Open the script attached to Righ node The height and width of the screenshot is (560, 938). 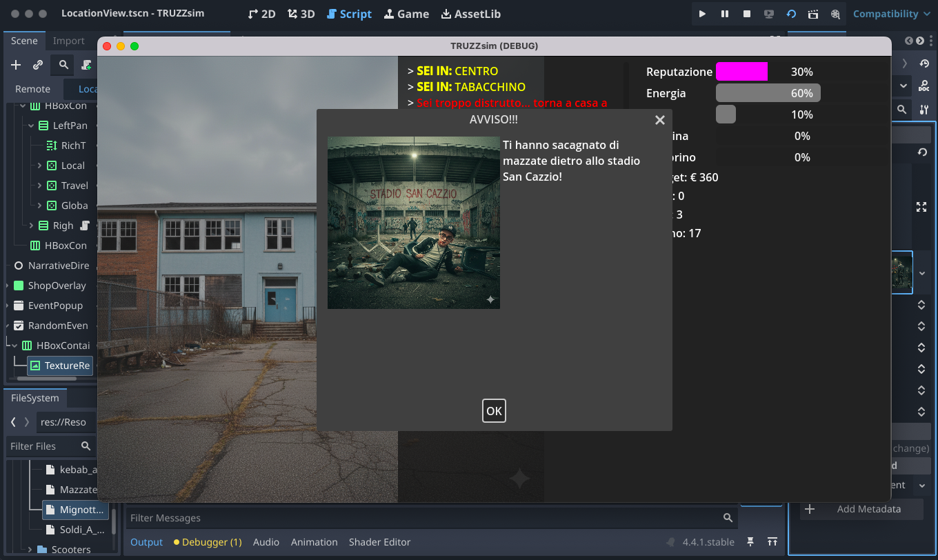86,226
